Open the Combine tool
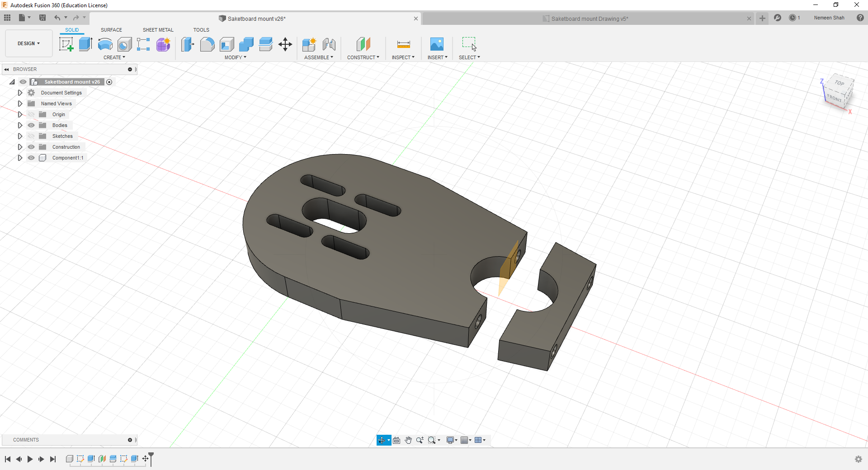The width and height of the screenshot is (868, 470). 246,44
